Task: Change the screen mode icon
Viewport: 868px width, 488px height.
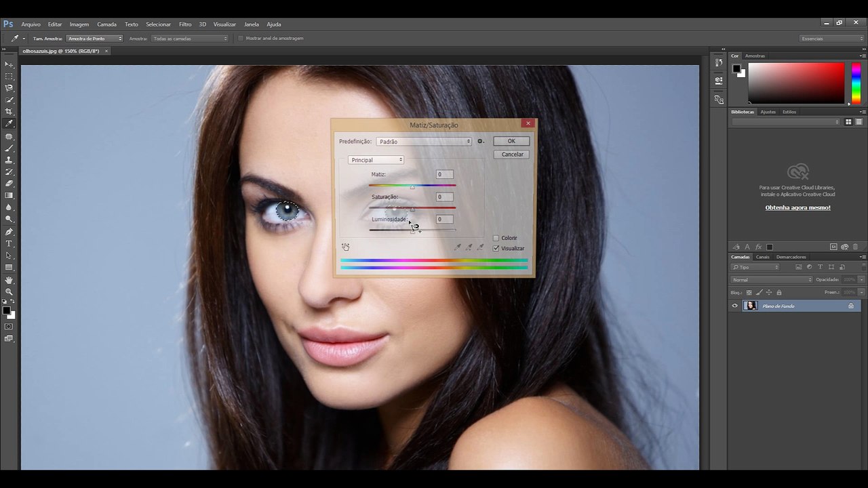Action: 9,338
